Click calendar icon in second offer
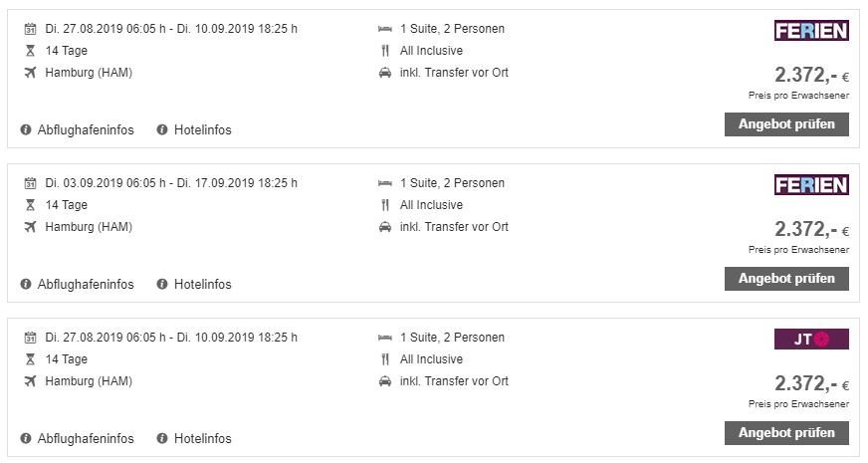This screenshot has height=463, width=868. point(30,183)
